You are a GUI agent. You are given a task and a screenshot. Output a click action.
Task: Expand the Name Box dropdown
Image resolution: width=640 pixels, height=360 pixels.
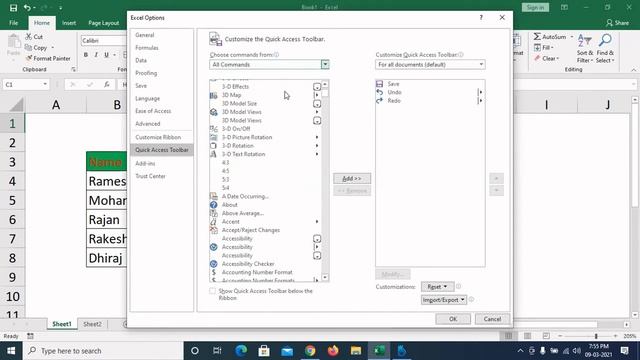click(45, 84)
